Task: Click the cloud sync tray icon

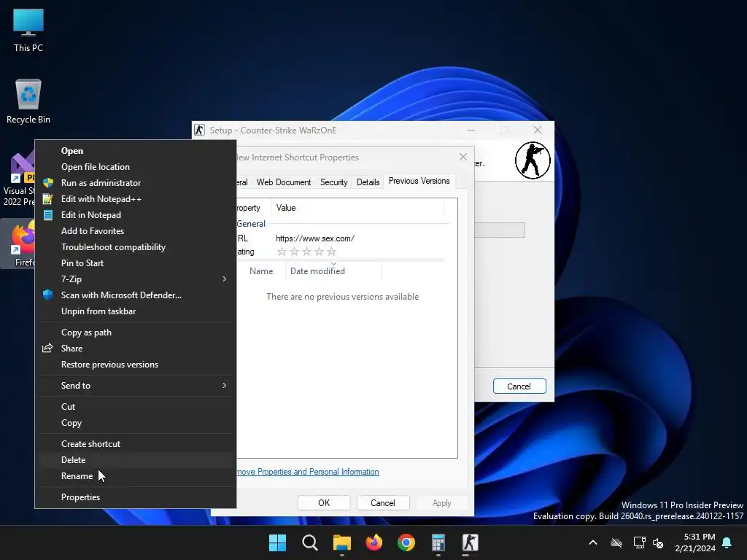Action: [616, 542]
